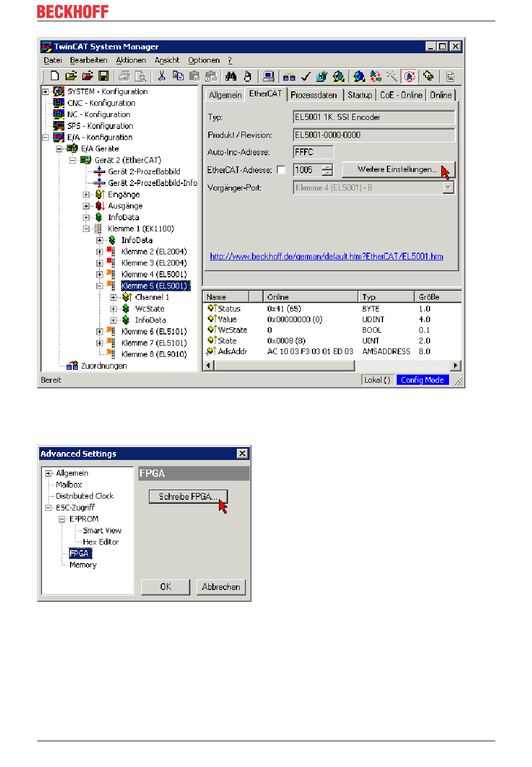Screen dimensions: 532x767
Task: Click the right scroll arrow of the variable list
Action: pyautogui.click(x=456, y=366)
